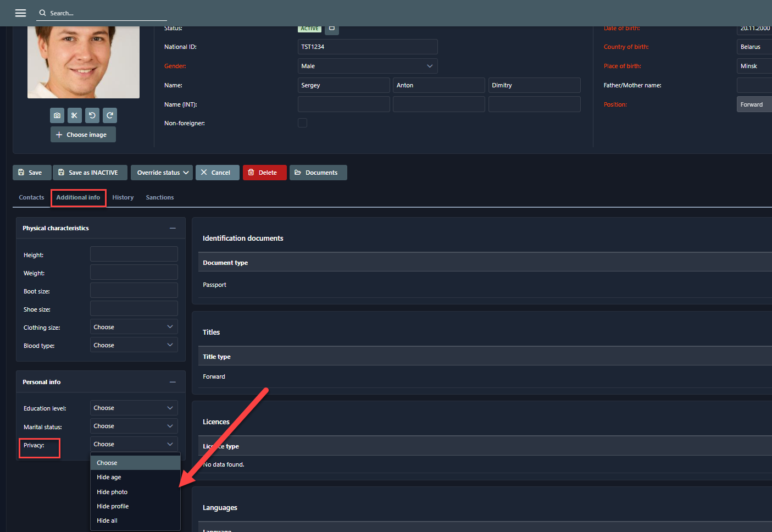
Task: Collapse the Physical characteristics panel
Action: (x=173, y=228)
